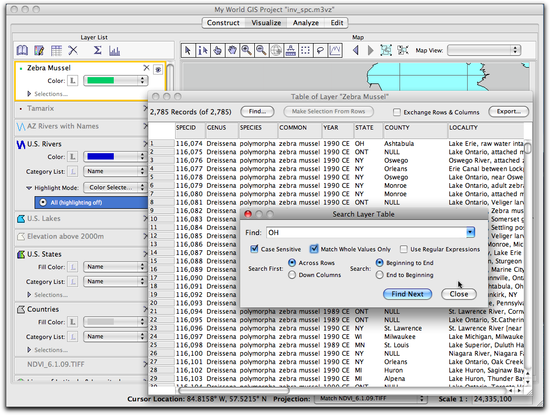Select the zoom in magnifier tool
This screenshot has height=415, width=550.
pyautogui.click(x=247, y=51)
